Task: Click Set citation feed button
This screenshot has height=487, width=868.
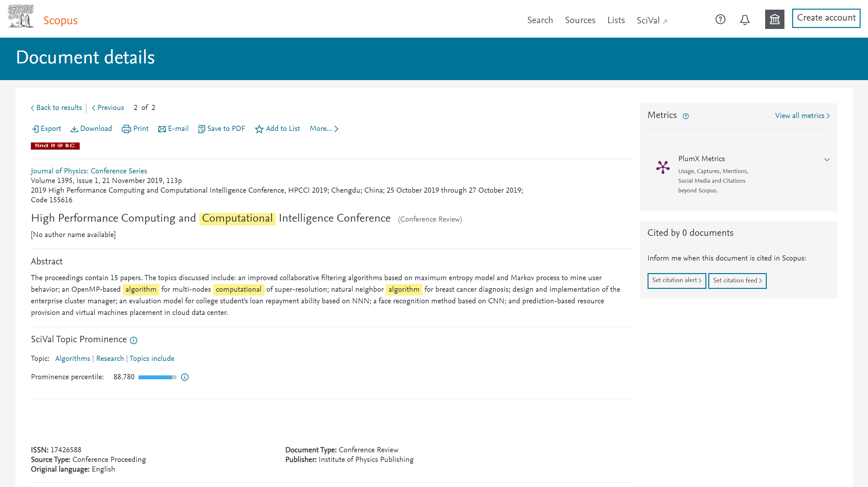Action: coord(737,280)
